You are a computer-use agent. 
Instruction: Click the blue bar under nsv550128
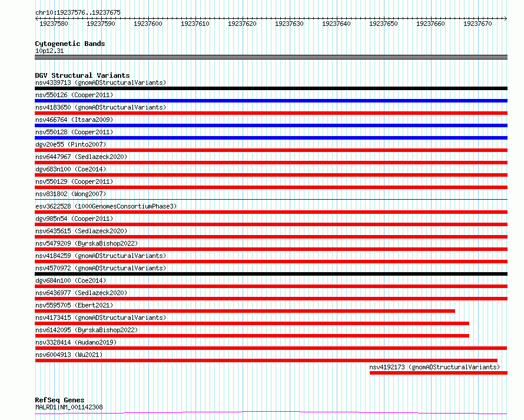click(x=271, y=138)
